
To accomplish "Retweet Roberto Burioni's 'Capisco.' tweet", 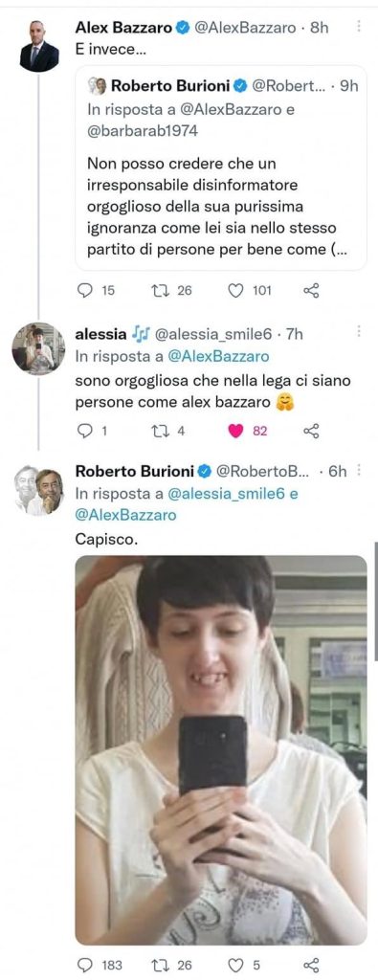I will 172,965.
